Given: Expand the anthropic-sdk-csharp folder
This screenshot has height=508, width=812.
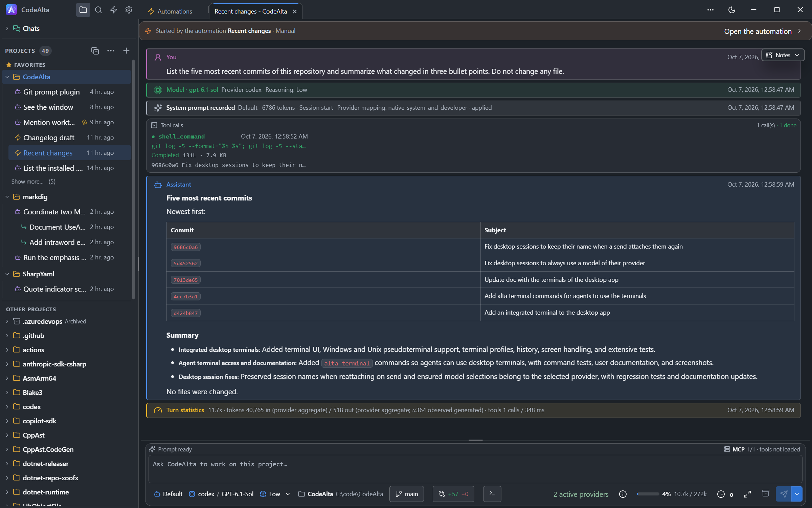Looking at the screenshot, I should coord(7,364).
